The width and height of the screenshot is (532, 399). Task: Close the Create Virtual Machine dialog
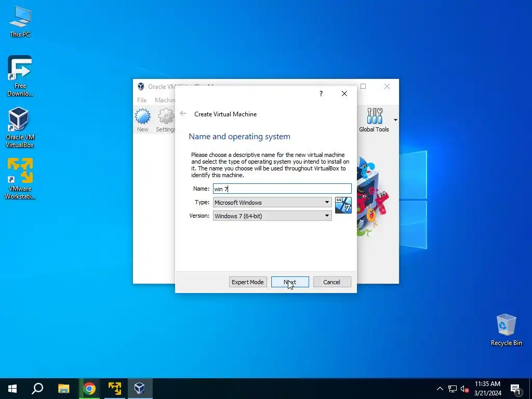[x=344, y=94]
